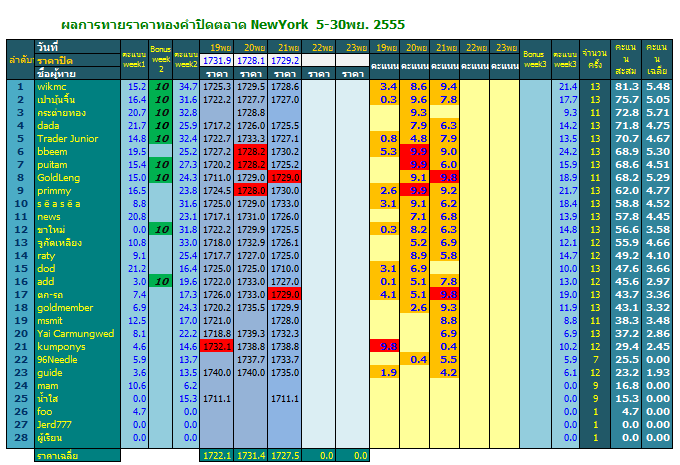The image size is (680, 465).
Task: Select the 1728.1 closing price cell
Action: 251,60
